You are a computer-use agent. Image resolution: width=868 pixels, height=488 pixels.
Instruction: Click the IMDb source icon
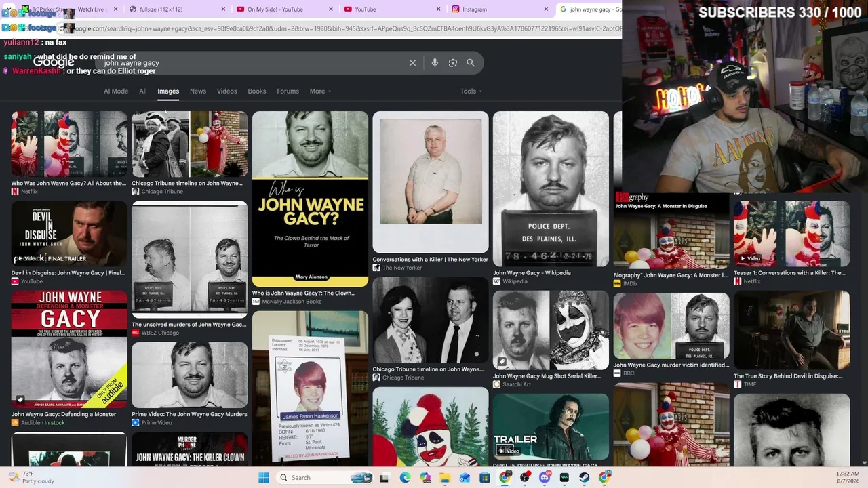(617, 283)
